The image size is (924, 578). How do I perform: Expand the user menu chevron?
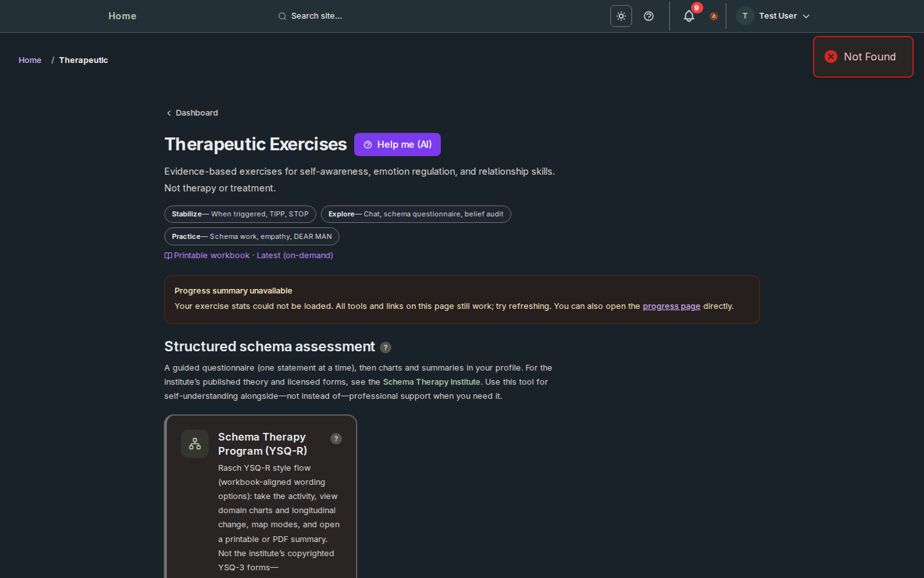tap(806, 16)
